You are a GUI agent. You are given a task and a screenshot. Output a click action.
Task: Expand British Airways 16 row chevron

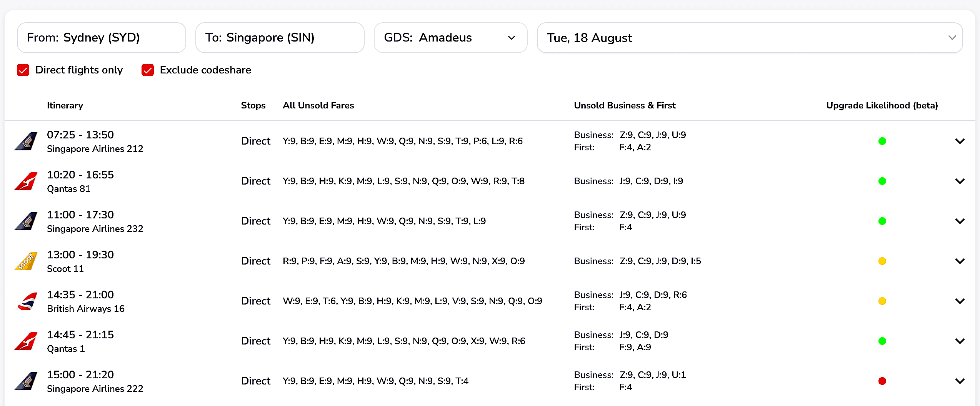pyautogui.click(x=960, y=301)
